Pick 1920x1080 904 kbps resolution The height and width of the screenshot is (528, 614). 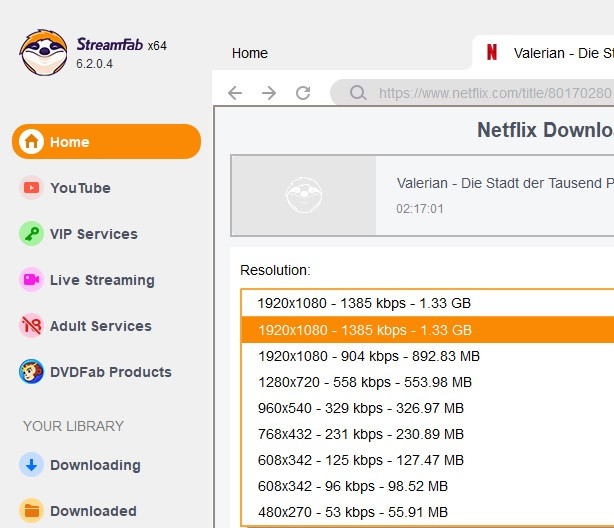click(x=368, y=356)
